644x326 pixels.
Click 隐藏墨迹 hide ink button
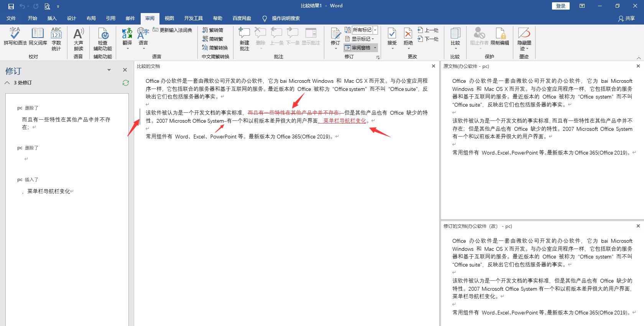pyautogui.click(x=524, y=38)
